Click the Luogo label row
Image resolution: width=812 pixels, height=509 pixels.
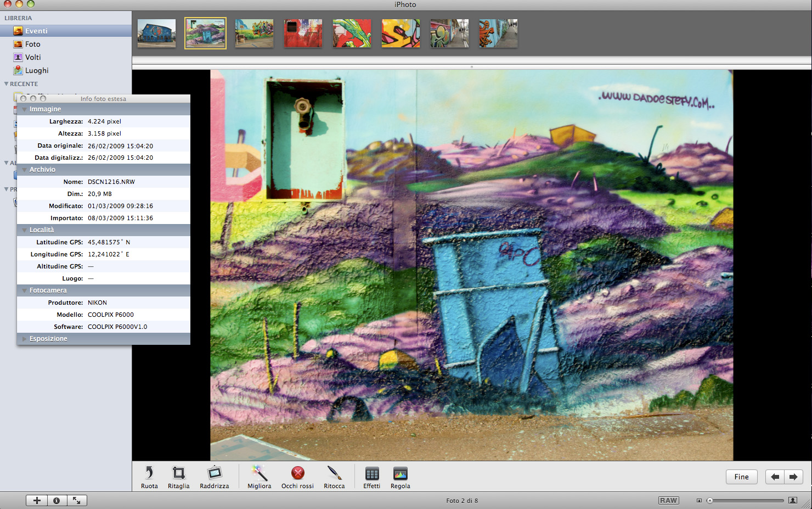pyautogui.click(x=104, y=278)
